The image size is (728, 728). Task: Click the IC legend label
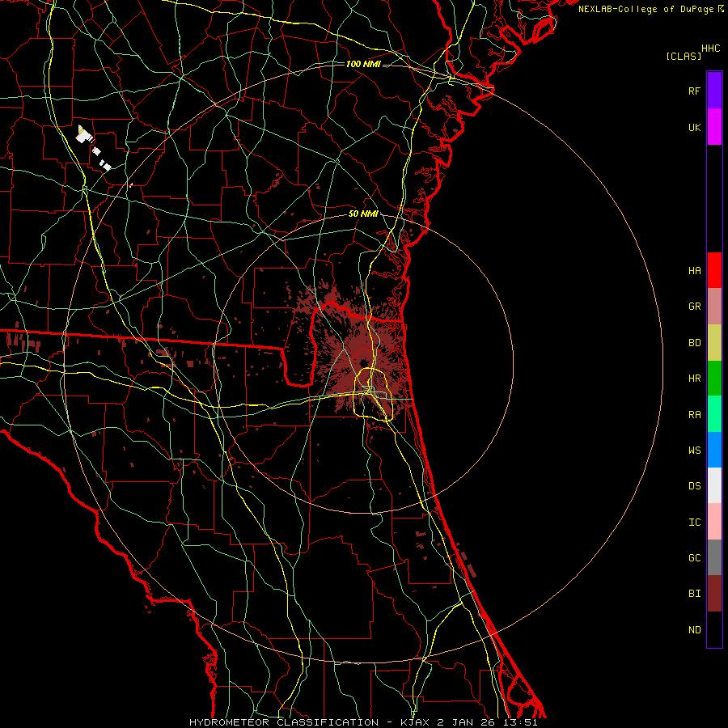point(694,523)
